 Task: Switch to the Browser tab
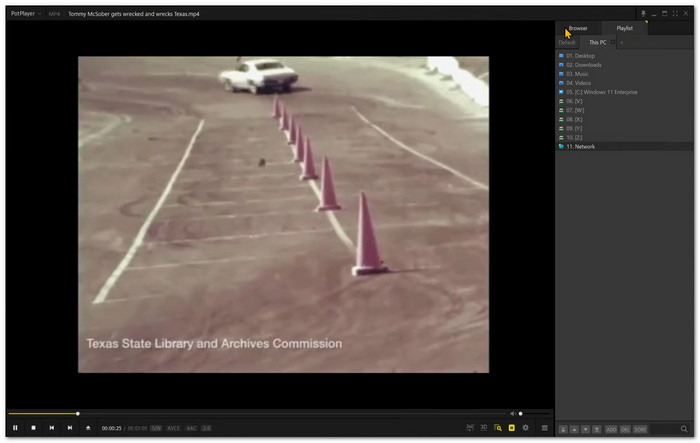coord(578,28)
